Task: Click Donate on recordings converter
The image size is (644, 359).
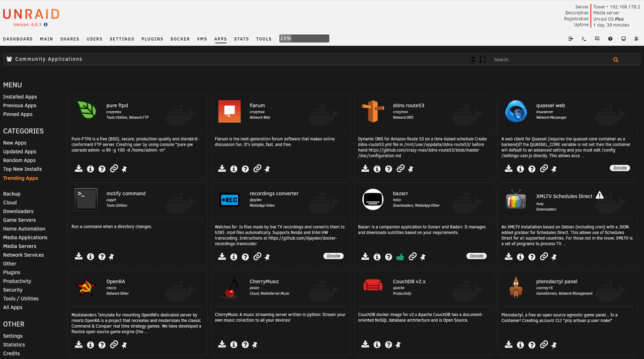Action: tap(334, 256)
